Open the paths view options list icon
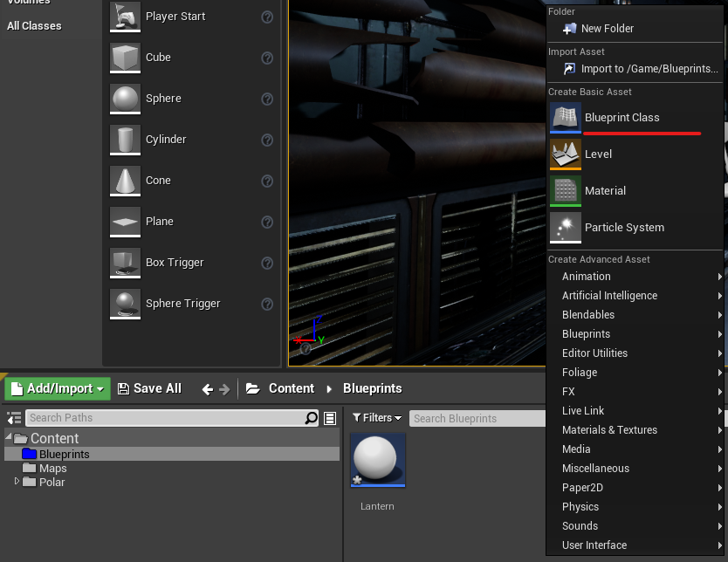This screenshot has height=562, width=728. coord(330,418)
